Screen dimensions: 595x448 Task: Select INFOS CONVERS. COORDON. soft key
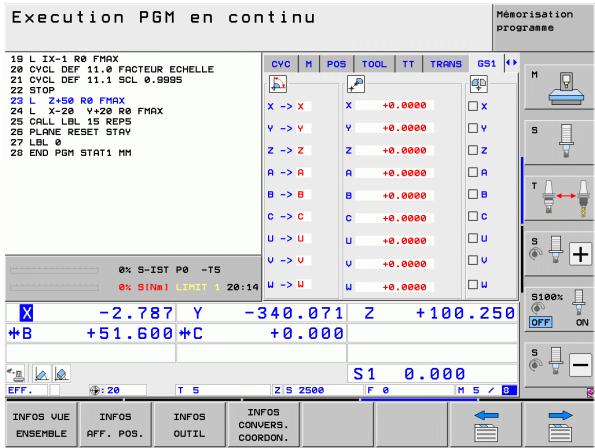(x=263, y=424)
